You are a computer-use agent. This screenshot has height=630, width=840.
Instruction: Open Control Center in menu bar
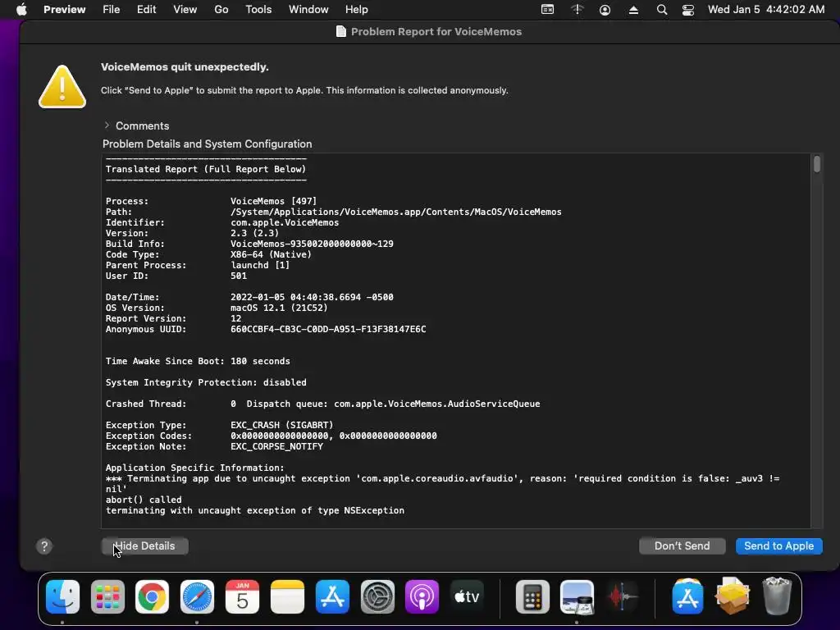(x=688, y=10)
